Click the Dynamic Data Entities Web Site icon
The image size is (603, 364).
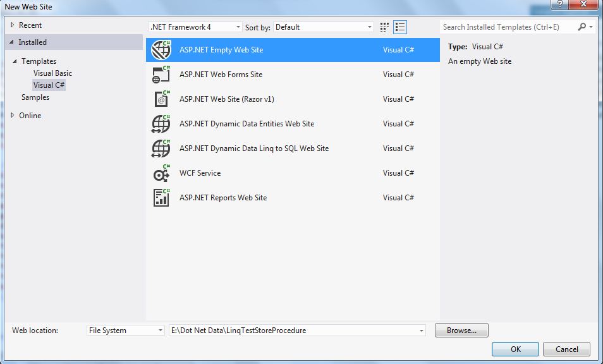point(161,124)
